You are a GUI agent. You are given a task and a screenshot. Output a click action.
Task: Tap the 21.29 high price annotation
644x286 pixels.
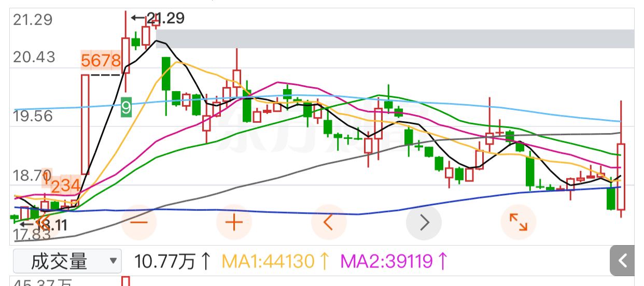click(158, 19)
